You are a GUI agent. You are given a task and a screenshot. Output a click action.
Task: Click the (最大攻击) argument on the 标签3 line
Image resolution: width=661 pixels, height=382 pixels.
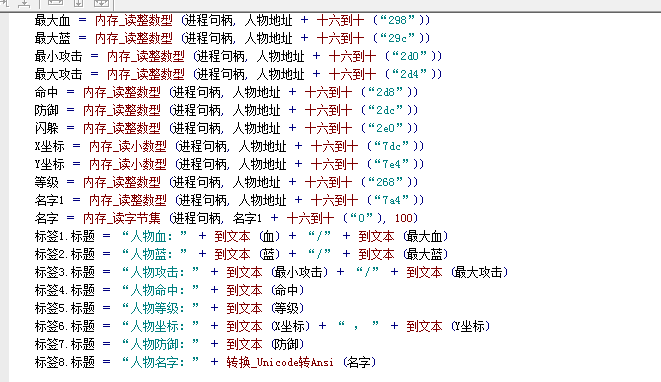pos(480,272)
